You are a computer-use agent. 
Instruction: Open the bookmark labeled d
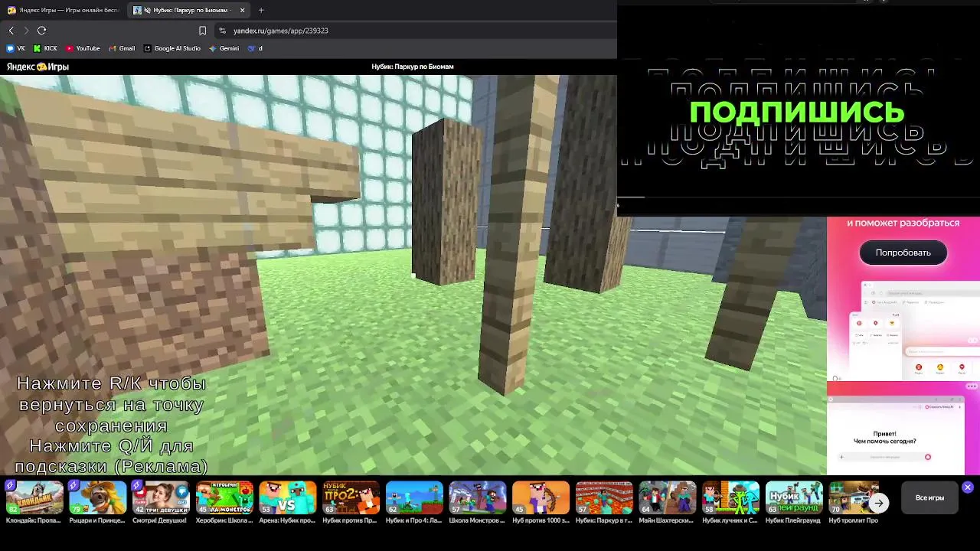[x=255, y=48]
